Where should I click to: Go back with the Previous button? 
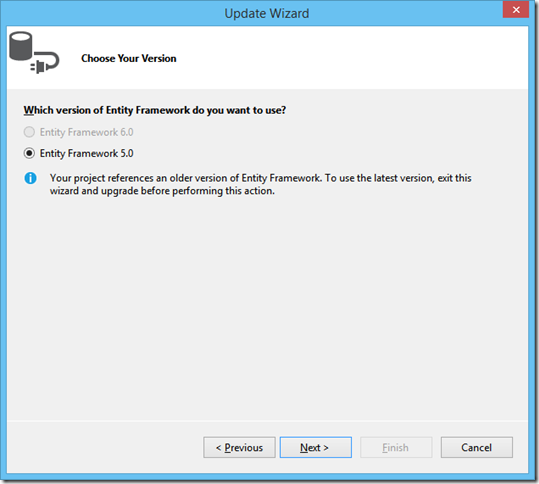coord(239,447)
